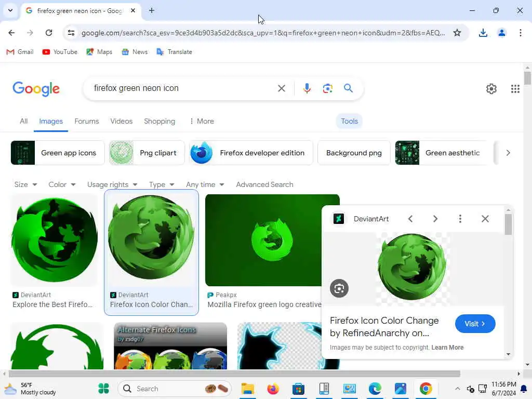Switch to the Videos tab
The height and width of the screenshot is (399, 532).
122,121
